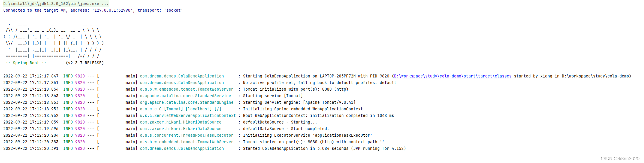
Task: Click the Spring Boot version text v2.3.7.RELEASE
Action: pos(85,63)
